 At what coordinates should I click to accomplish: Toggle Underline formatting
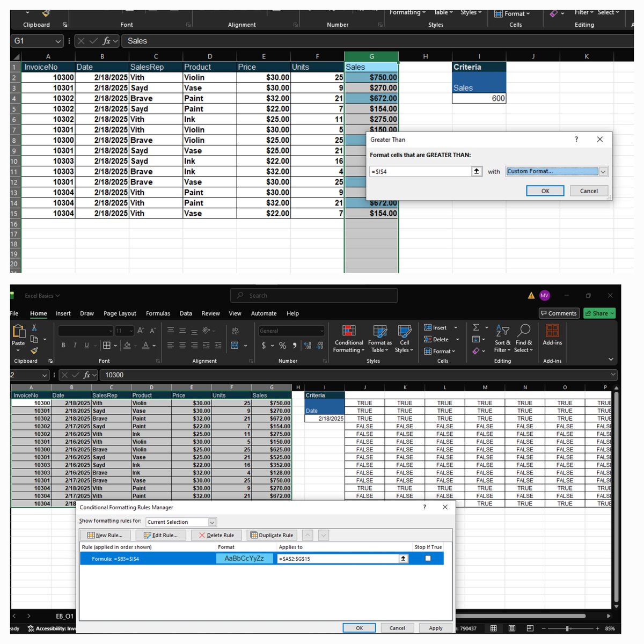pos(86,345)
